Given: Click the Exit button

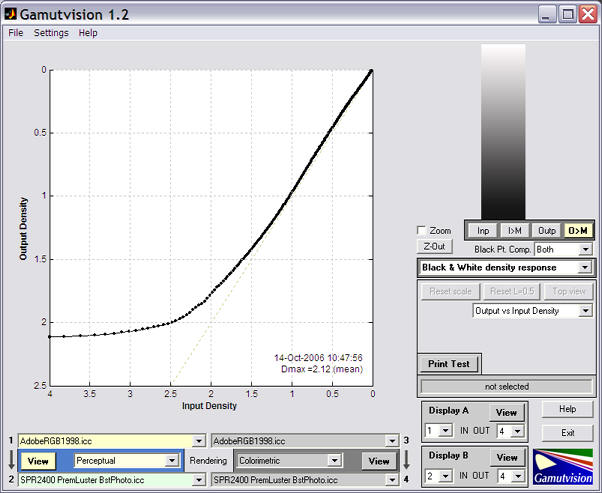Looking at the screenshot, I should pyautogui.click(x=567, y=433).
